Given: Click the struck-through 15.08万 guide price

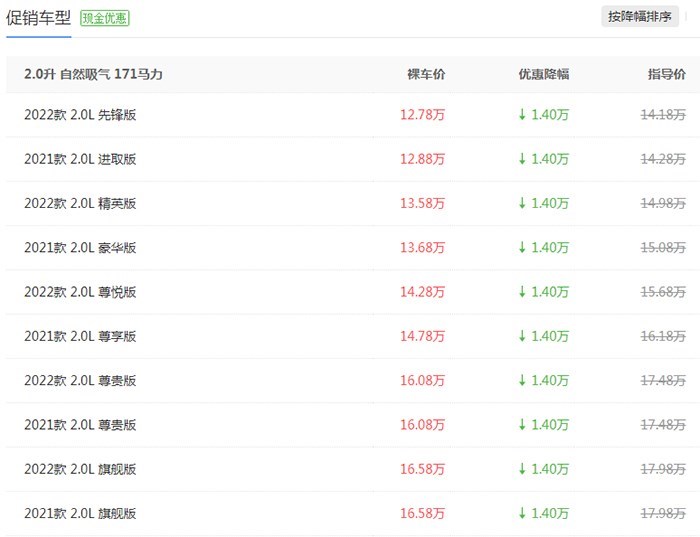Looking at the screenshot, I should click(663, 247).
